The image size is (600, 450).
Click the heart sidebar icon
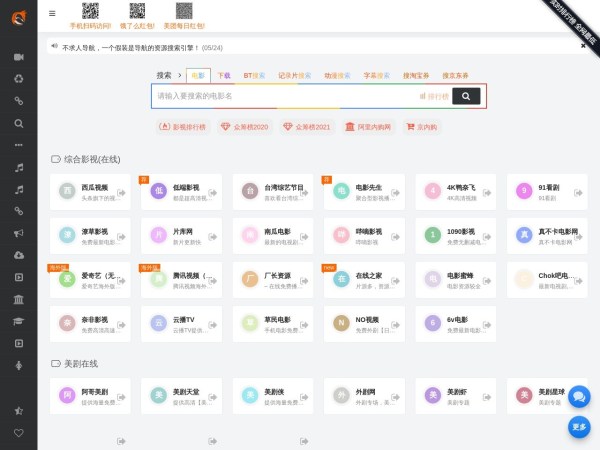click(x=19, y=433)
